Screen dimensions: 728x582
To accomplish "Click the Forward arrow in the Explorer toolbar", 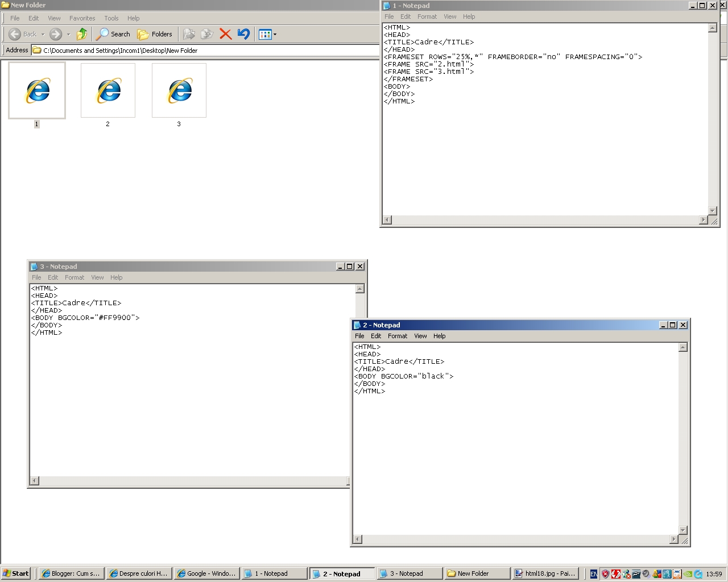I will (x=55, y=34).
